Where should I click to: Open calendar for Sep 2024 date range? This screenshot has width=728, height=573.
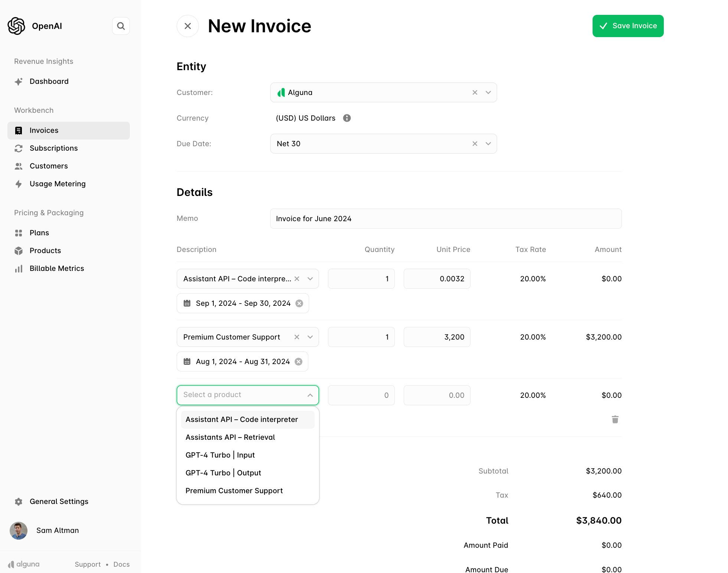187,304
